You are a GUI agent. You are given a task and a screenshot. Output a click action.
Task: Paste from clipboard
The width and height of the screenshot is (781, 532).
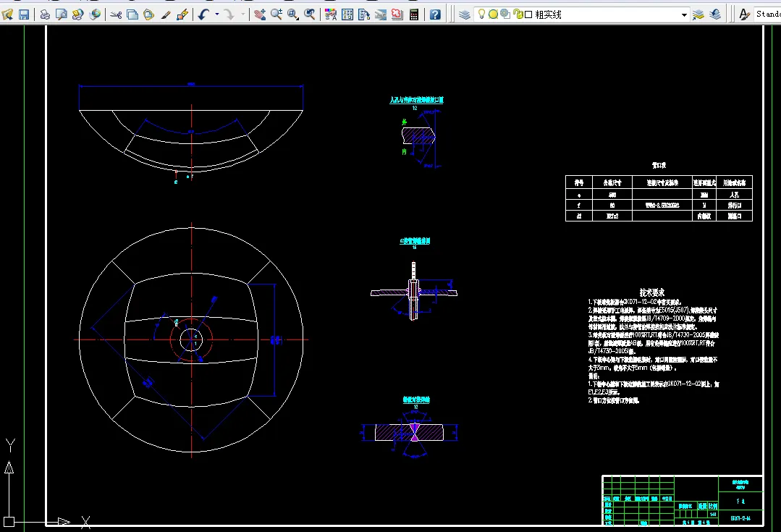149,14
